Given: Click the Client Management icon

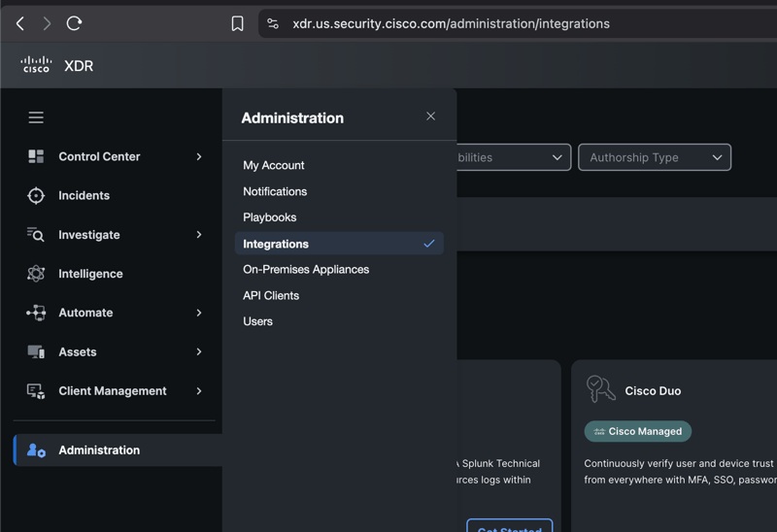Looking at the screenshot, I should click(36, 391).
